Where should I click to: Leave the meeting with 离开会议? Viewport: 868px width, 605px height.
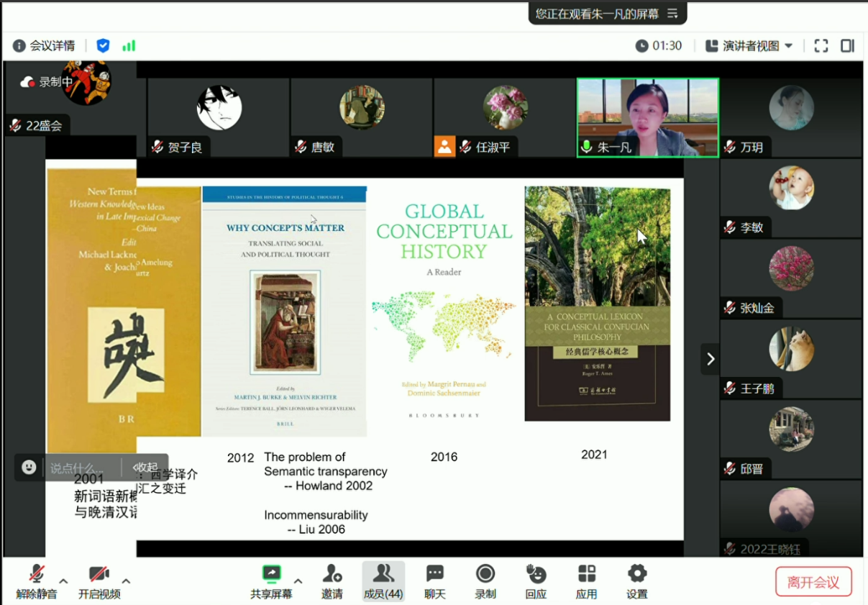[x=813, y=582]
